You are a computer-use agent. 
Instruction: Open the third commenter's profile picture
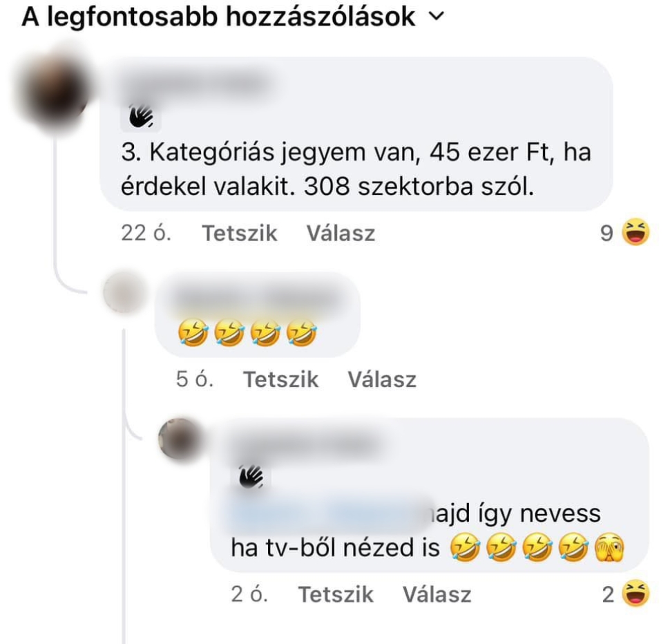pyautogui.click(x=180, y=439)
